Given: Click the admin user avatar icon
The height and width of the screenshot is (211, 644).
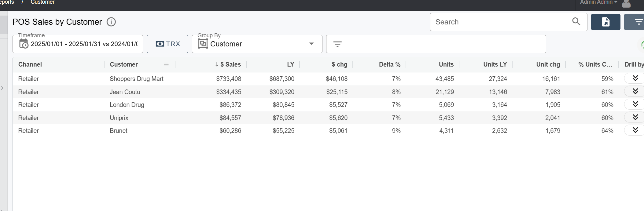Looking at the screenshot, I should (x=626, y=3).
